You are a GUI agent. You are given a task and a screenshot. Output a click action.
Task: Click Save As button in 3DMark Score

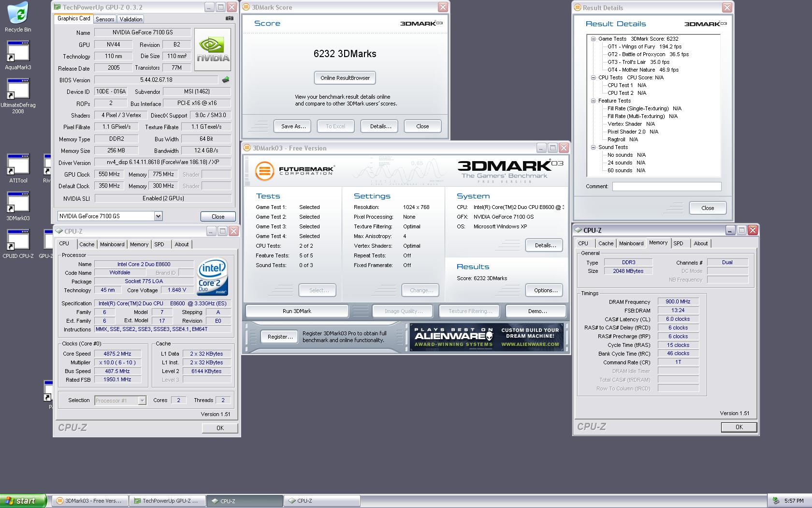point(293,126)
